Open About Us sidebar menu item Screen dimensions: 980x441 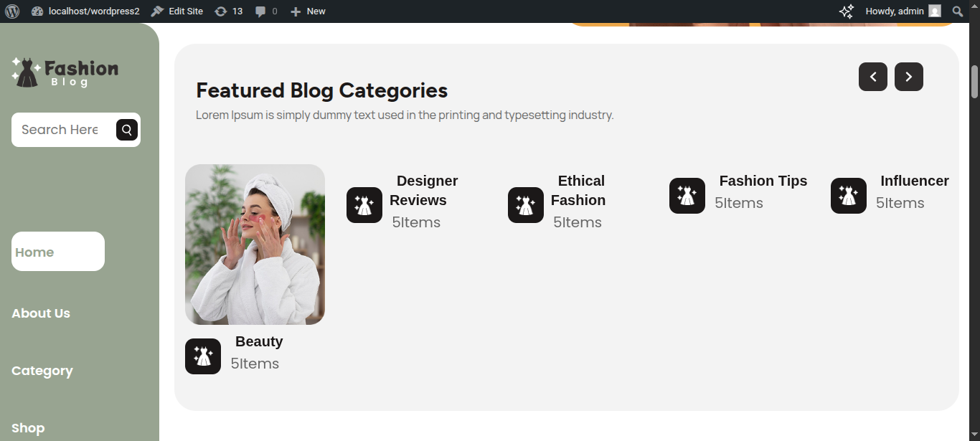41,313
